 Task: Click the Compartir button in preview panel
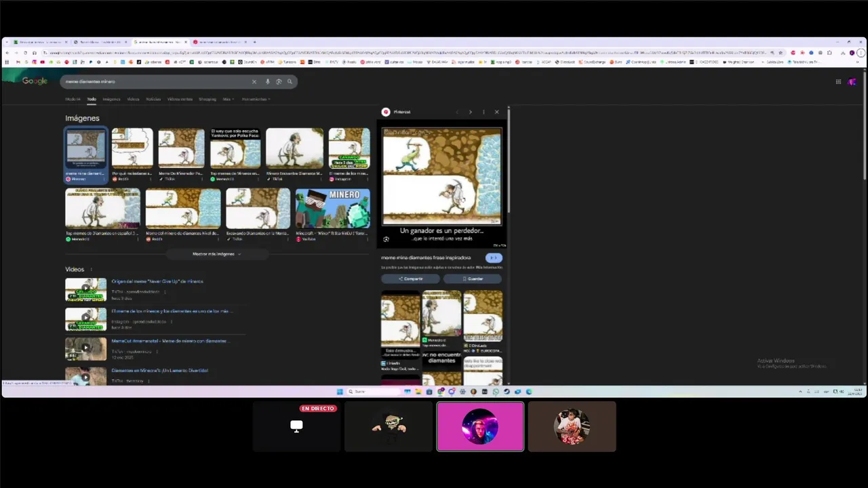coord(410,279)
